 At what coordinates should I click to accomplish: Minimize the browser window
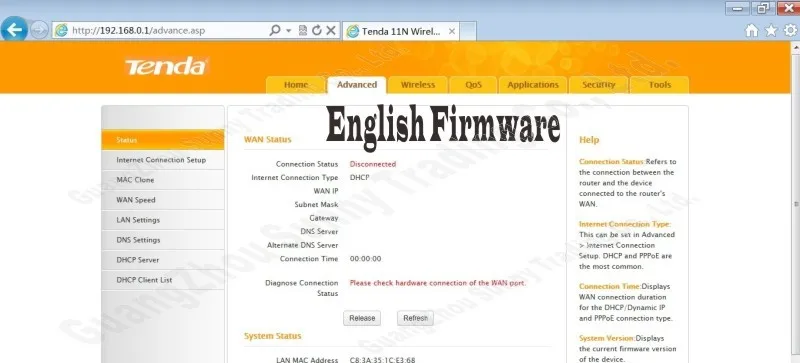click(738, 8)
